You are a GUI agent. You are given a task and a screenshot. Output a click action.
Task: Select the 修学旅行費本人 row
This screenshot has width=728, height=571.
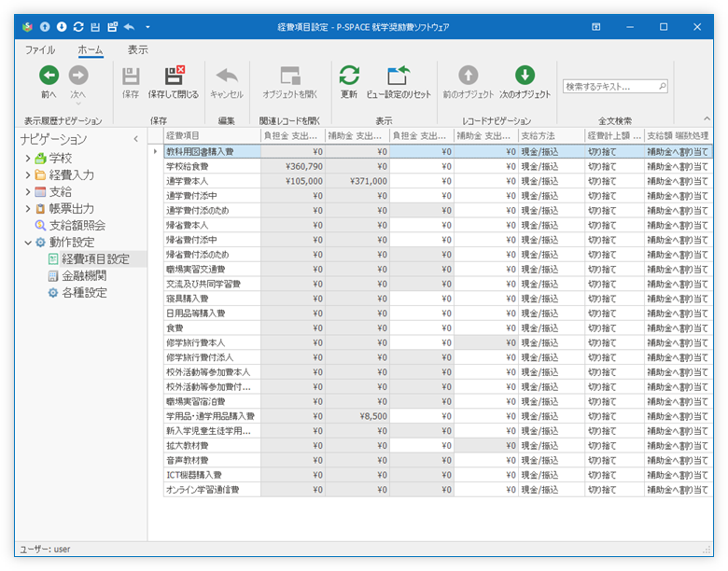pos(438,343)
